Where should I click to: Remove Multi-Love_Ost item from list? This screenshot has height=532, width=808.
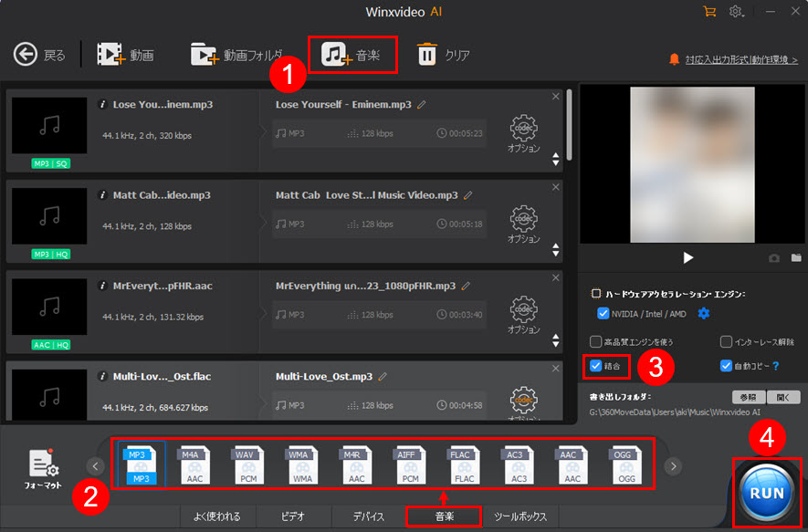pyautogui.click(x=555, y=369)
